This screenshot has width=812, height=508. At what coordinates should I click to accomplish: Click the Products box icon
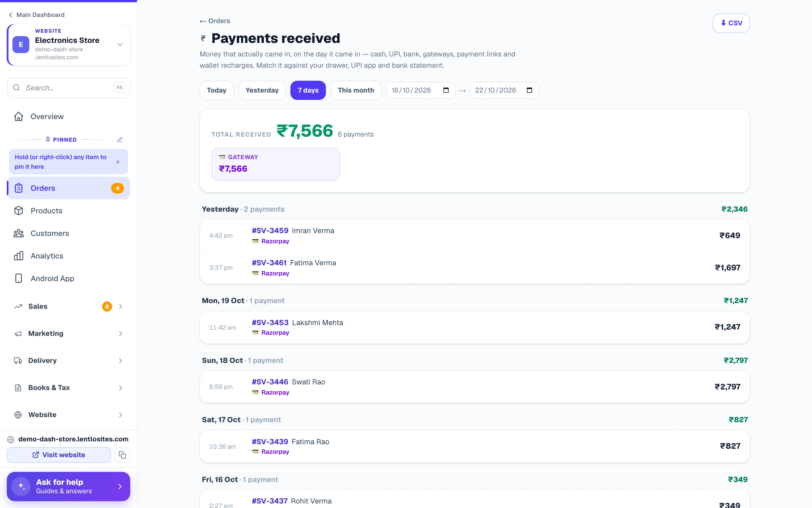pos(18,211)
